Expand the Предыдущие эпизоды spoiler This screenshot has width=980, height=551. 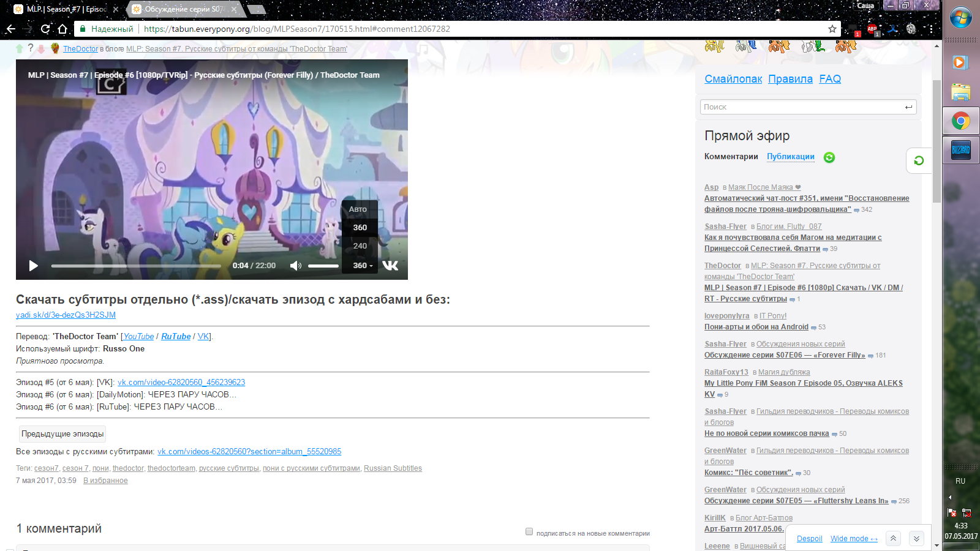click(x=62, y=434)
